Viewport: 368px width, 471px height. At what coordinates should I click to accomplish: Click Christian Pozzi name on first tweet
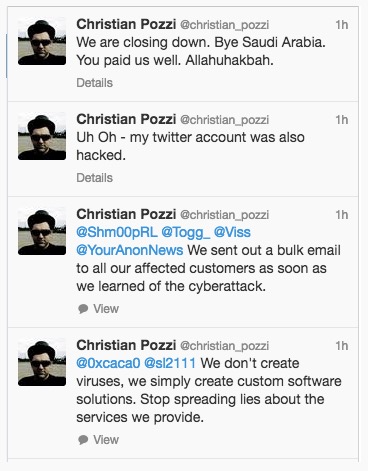pyautogui.click(x=126, y=24)
